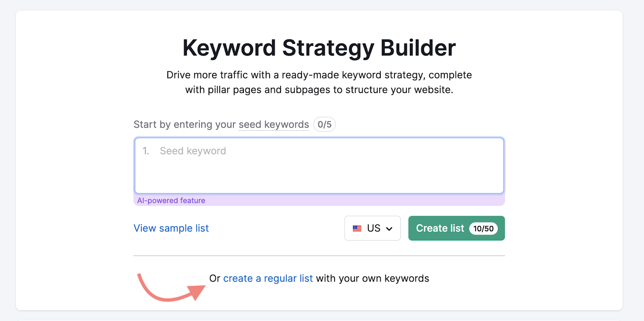Screen dimensions: 644x321
Task: Click the "Or" text before regular list link
Action: point(215,278)
